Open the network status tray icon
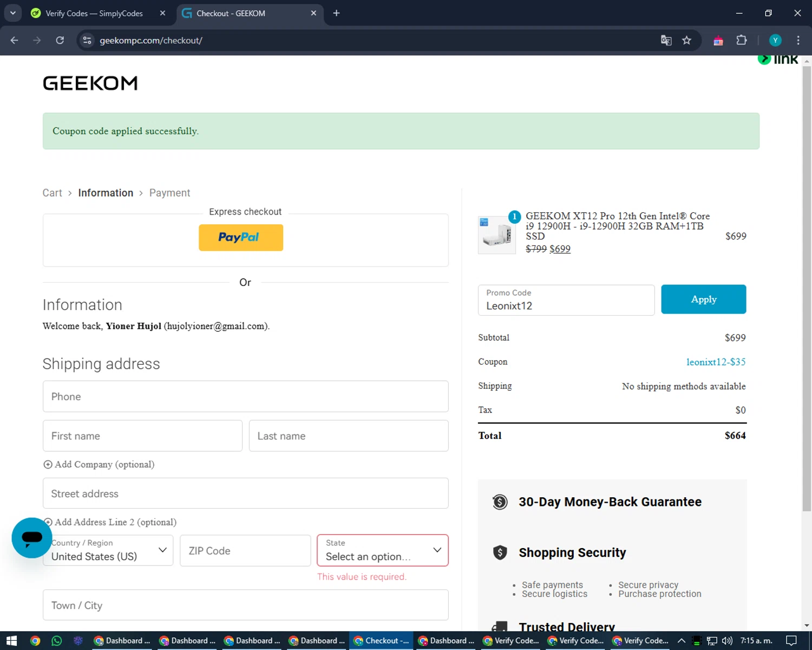This screenshot has width=812, height=650. [x=712, y=641]
